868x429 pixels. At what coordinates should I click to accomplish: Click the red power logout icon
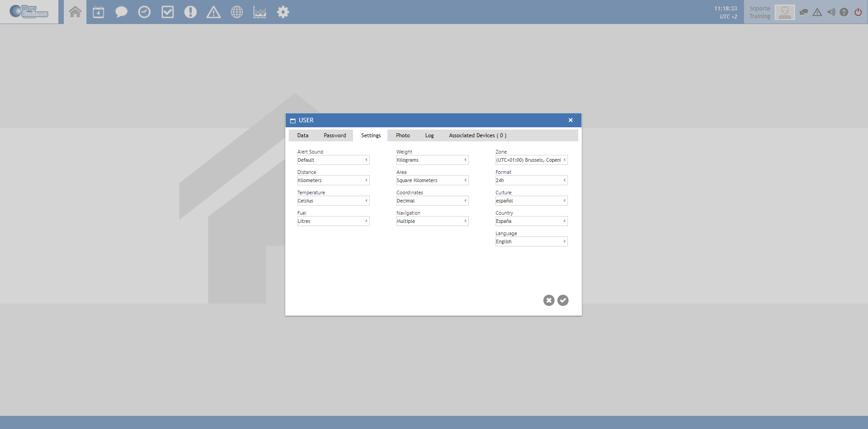coord(858,12)
